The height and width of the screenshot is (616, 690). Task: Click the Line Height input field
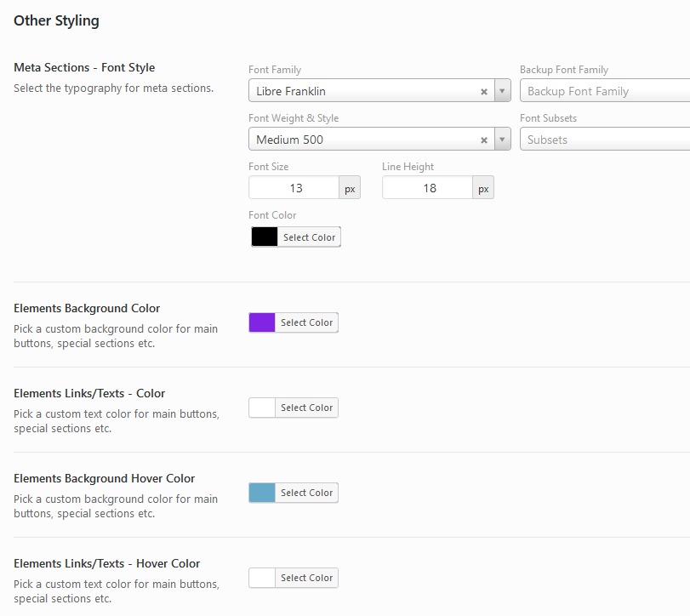[428, 188]
